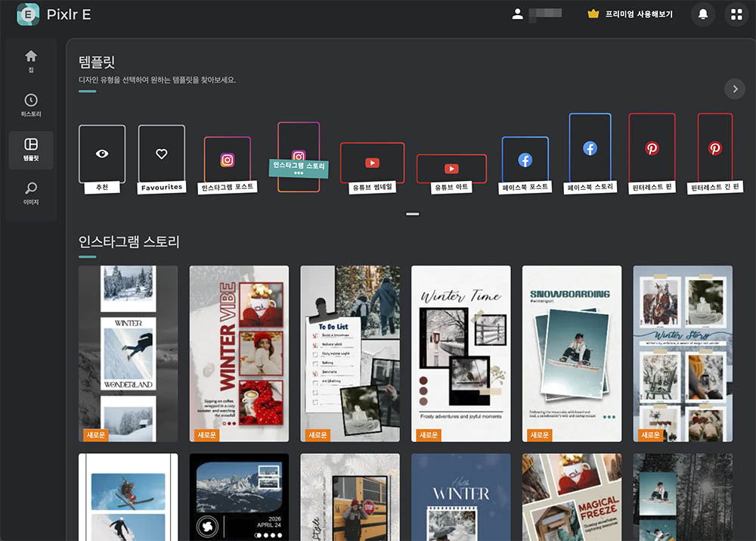This screenshot has width=756, height=541.
Task: Show next template categories with arrow
Action: (735, 89)
